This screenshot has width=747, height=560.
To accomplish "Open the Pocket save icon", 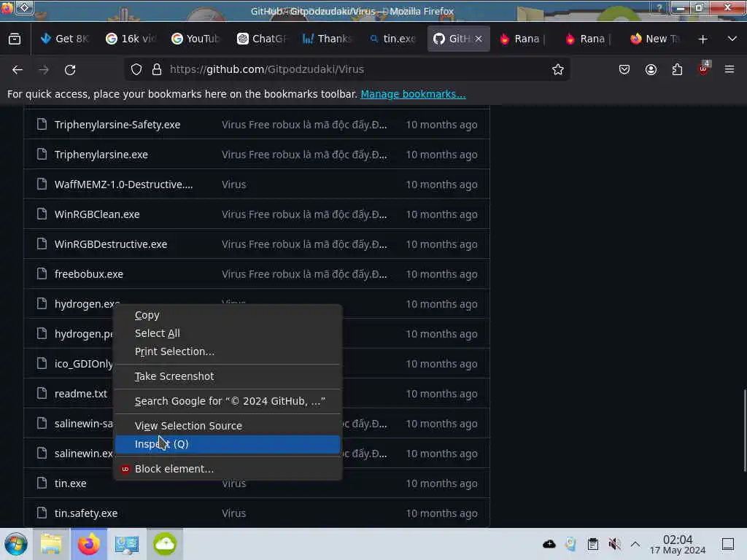I will [x=624, y=69].
